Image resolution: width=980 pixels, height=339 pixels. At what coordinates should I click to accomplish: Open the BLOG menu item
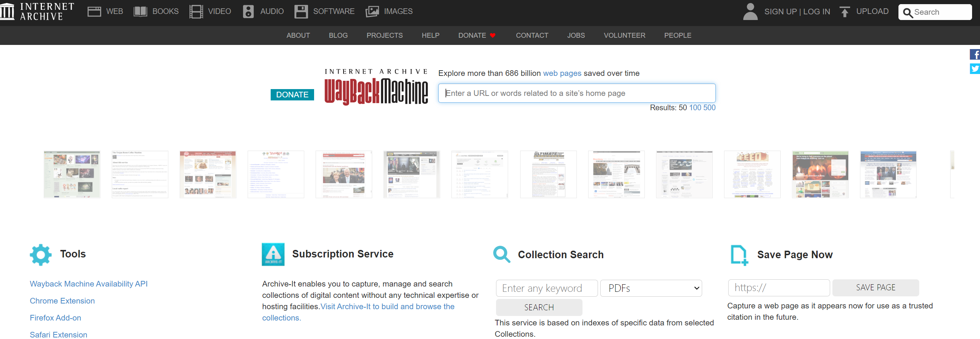click(x=338, y=35)
